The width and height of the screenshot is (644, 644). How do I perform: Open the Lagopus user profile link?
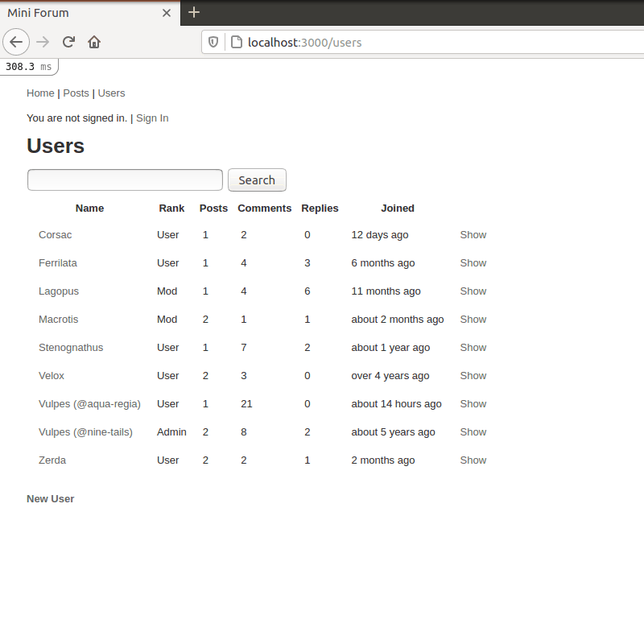tap(59, 291)
